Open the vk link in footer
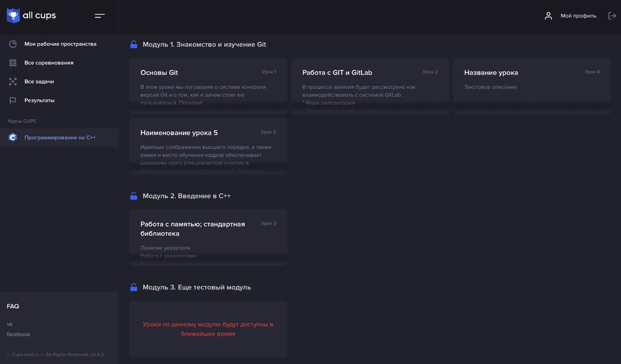The height and width of the screenshot is (364, 621). (x=10, y=324)
